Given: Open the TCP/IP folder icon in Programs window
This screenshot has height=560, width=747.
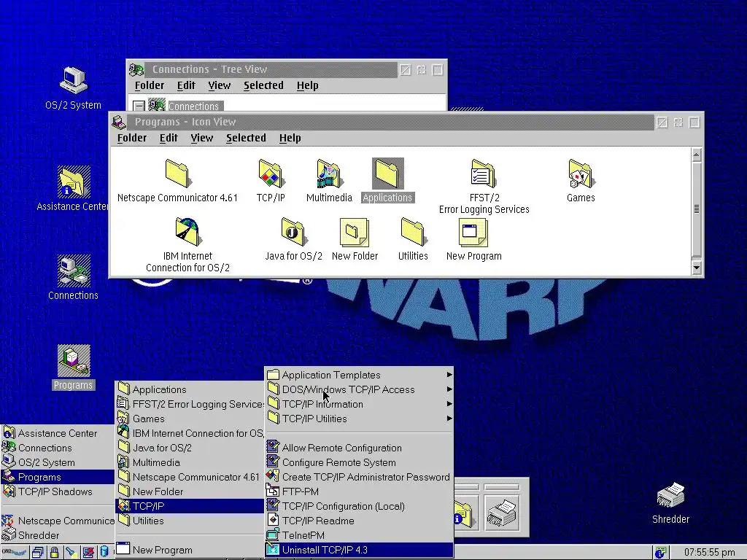Looking at the screenshot, I should pos(271,174).
